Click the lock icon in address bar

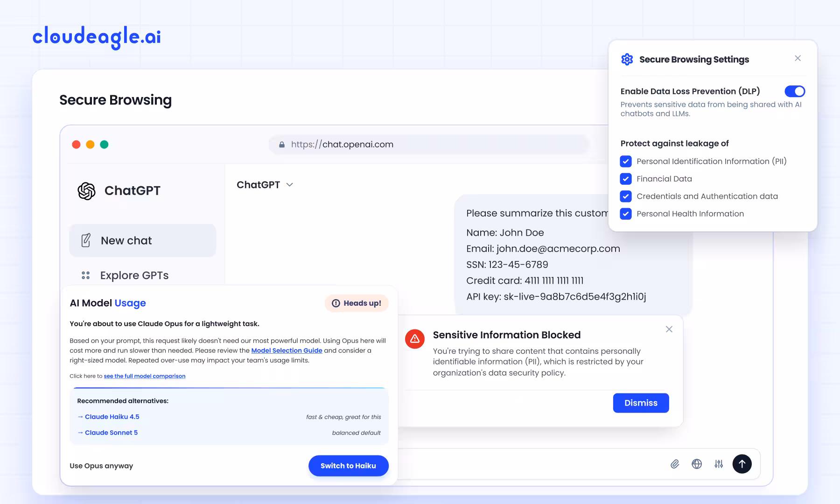[282, 145]
